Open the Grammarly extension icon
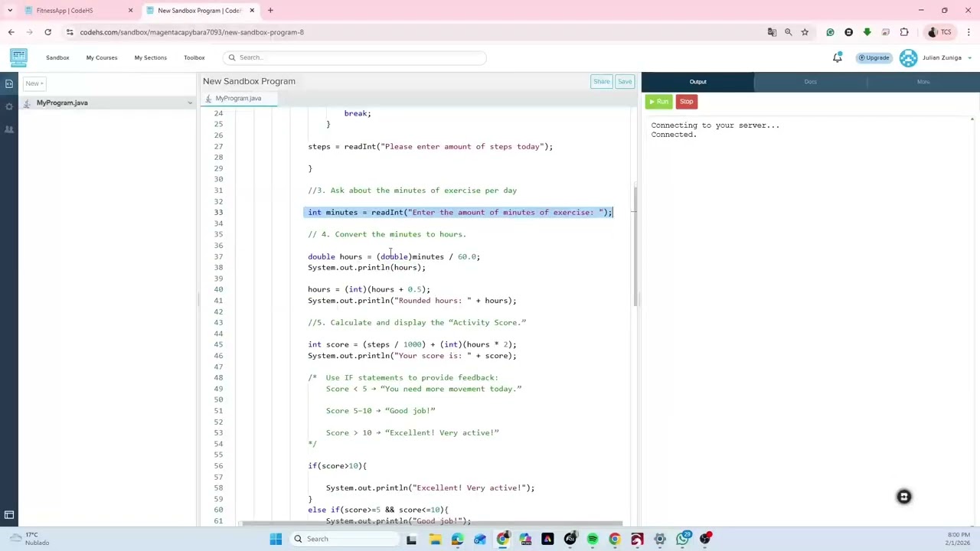The height and width of the screenshot is (551, 980). pos(830,32)
